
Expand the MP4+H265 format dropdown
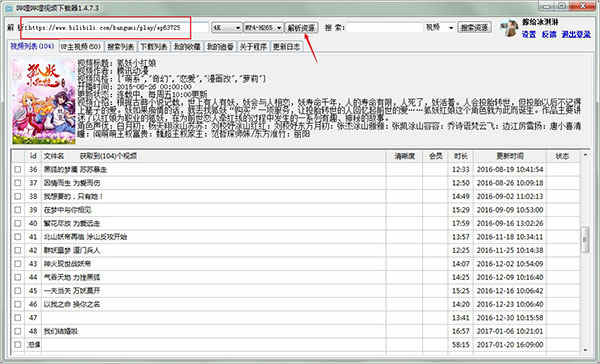click(x=263, y=28)
